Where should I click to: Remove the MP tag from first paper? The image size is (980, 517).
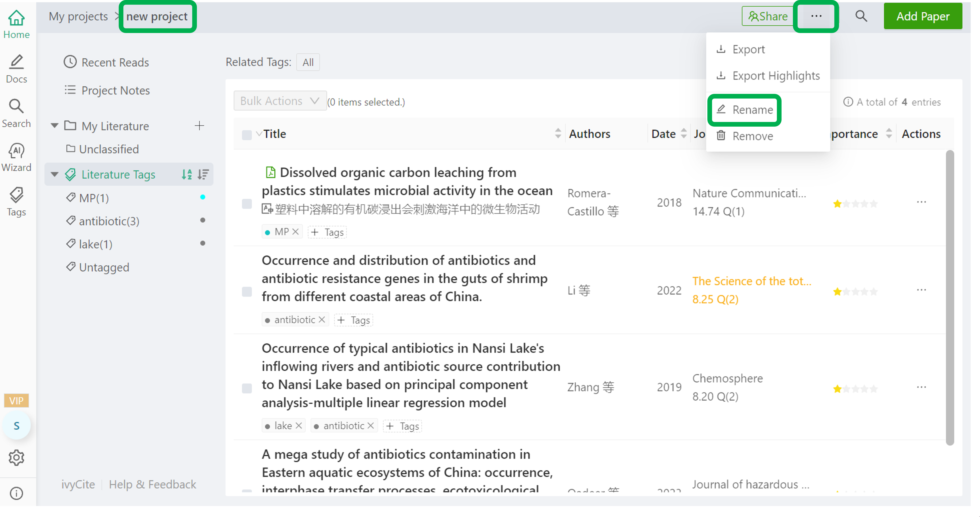pos(296,232)
